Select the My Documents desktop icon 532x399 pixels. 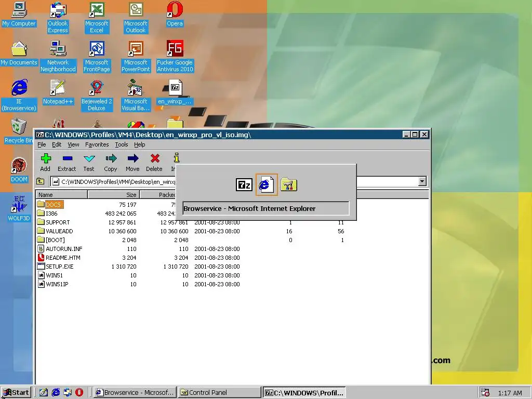[19, 54]
